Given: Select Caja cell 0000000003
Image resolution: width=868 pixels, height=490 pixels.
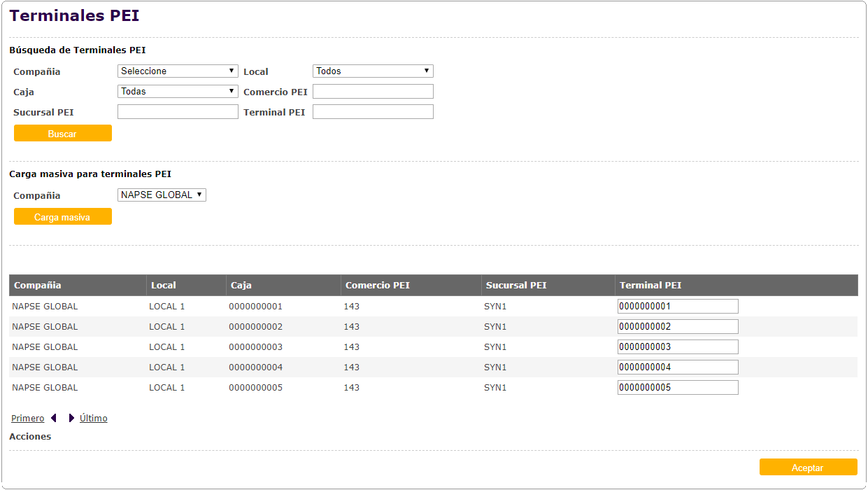Looking at the screenshot, I should point(255,347).
